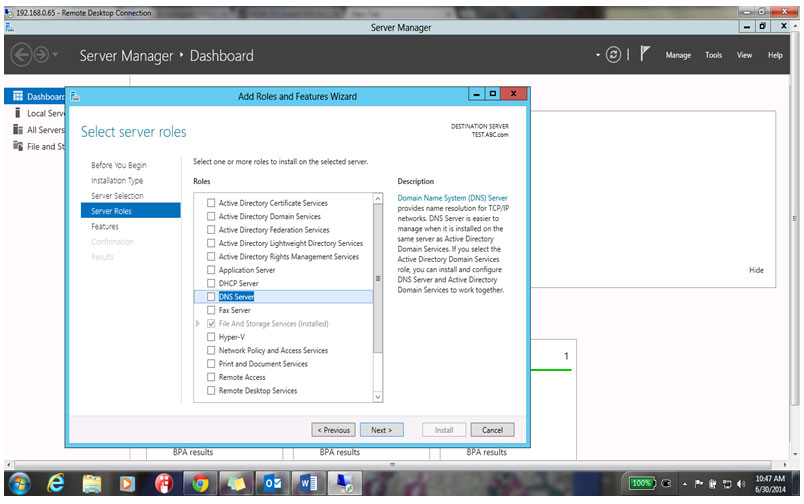The width and height of the screenshot is (804, 504).
Task: Check the Remote Access role
Action: coord(211,377)
